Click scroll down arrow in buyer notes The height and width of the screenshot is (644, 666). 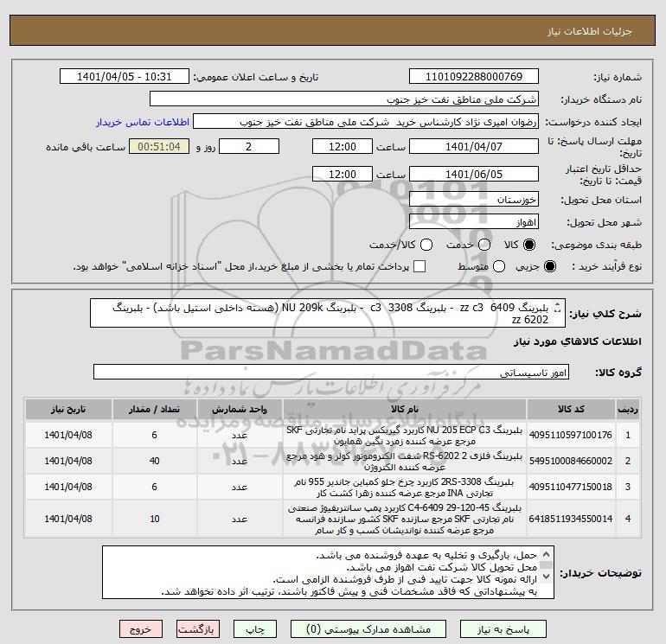547,577
